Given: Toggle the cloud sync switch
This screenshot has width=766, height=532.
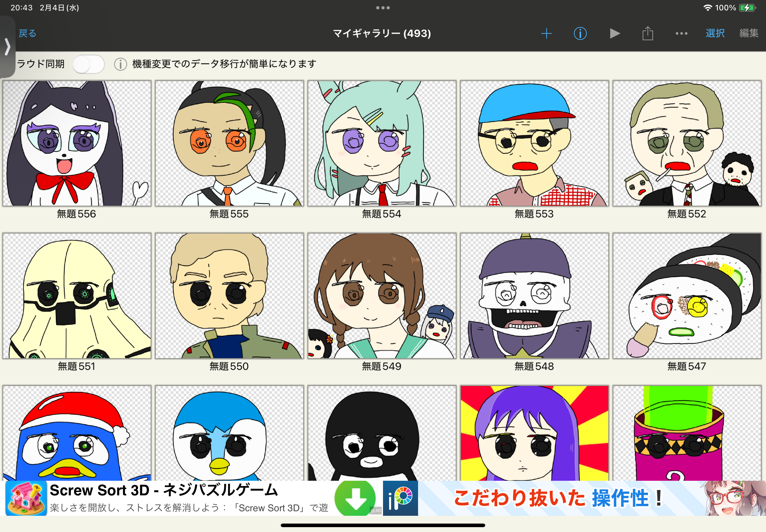Looking at the screenshot, I should pyautogui.click(x=88, y=64).
